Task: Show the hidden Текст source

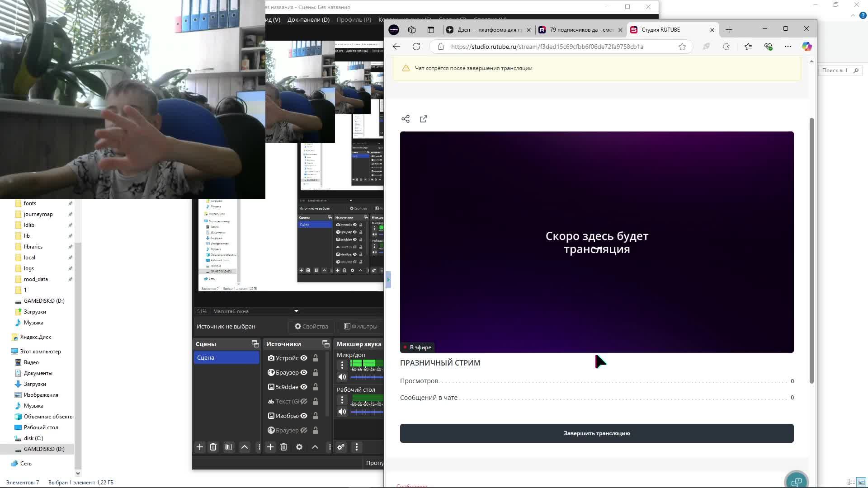Action: point(304,401)
